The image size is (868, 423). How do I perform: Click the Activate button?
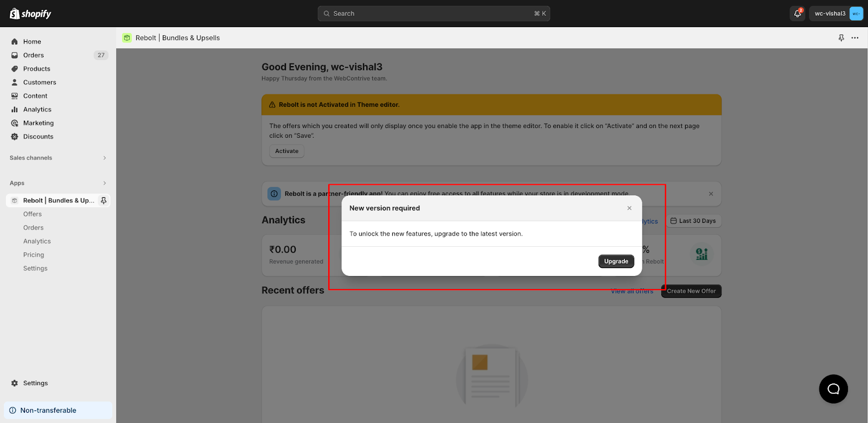point(286,151)
